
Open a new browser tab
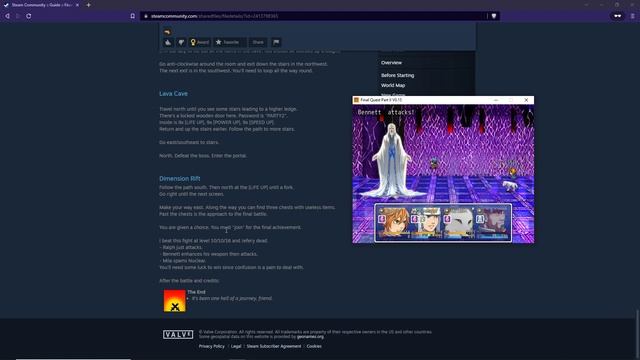click(89, 5)
